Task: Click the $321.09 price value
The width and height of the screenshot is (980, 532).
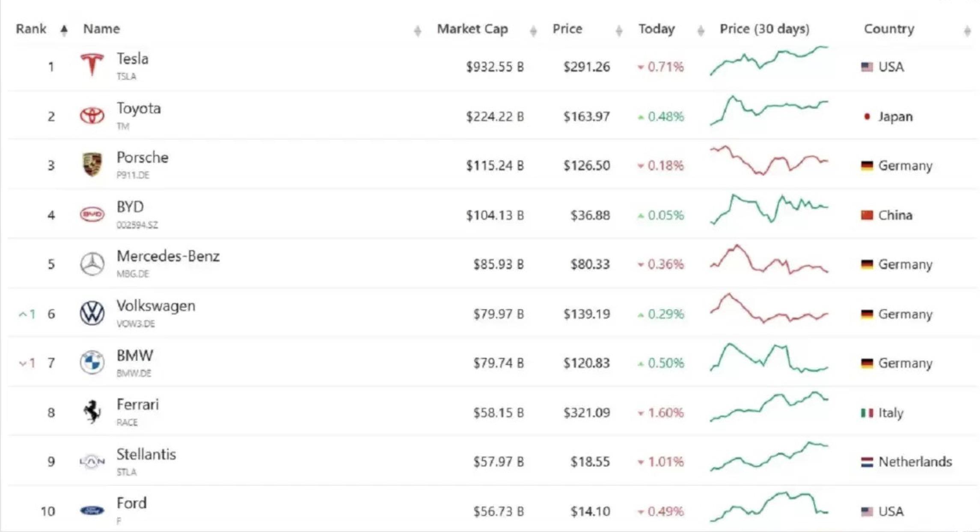Action: click(x=587, y=412)
